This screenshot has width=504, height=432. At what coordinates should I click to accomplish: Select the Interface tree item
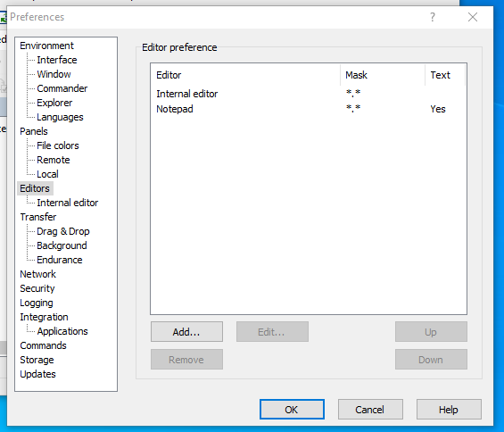(x=57, y=60)
